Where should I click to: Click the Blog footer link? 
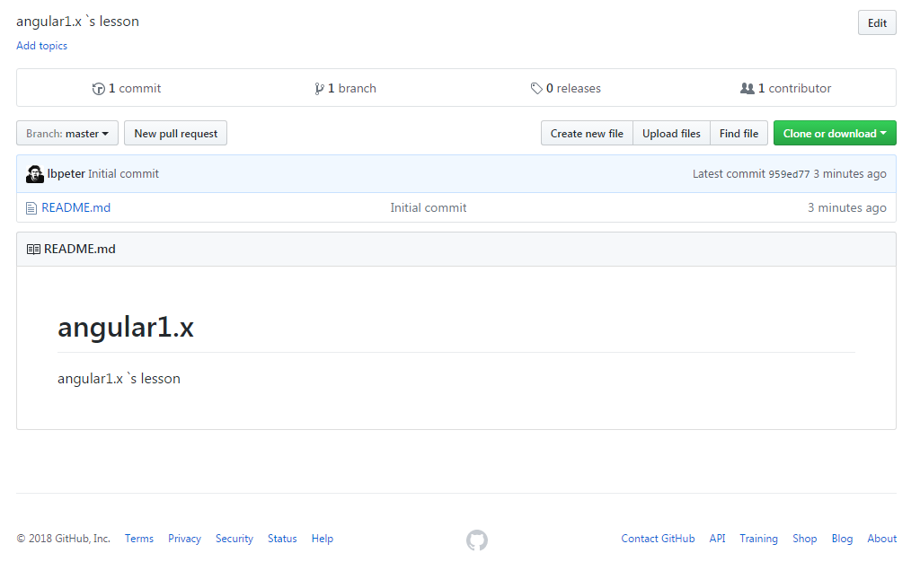(842, 539)
